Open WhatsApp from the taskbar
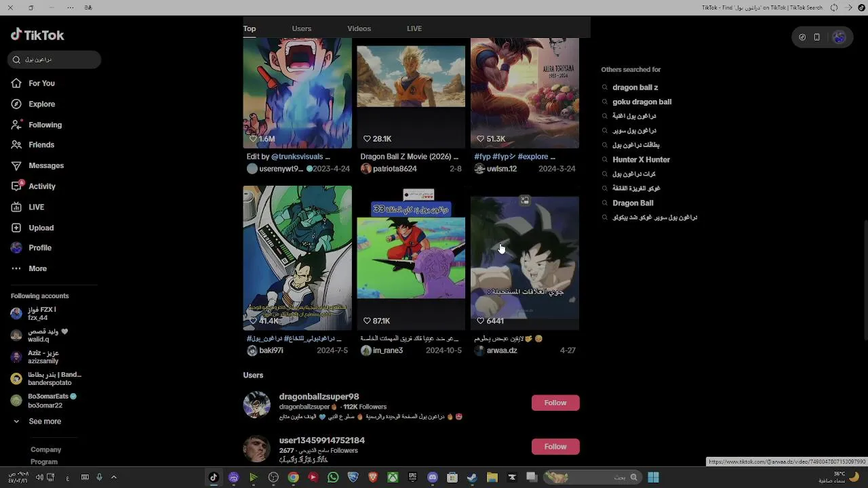 pos(333,477)
